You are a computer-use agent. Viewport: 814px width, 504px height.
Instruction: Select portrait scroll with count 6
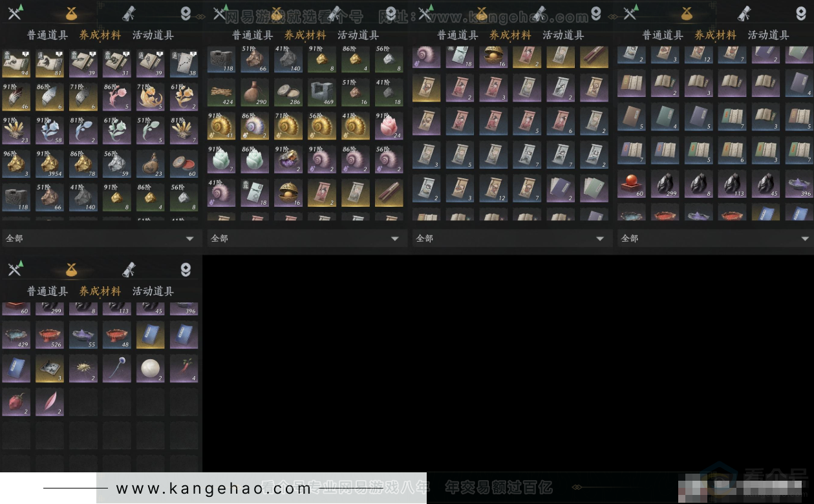point(561,121)
